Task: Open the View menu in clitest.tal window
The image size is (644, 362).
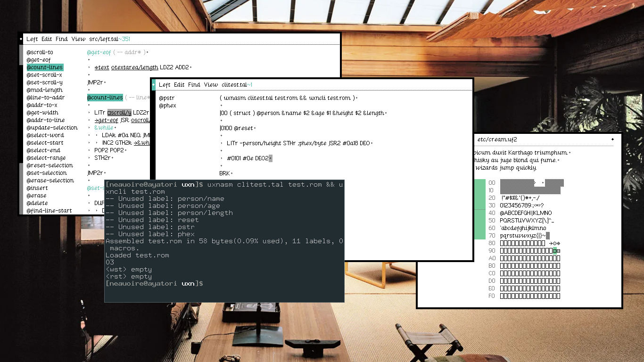Action: [211, 85]
